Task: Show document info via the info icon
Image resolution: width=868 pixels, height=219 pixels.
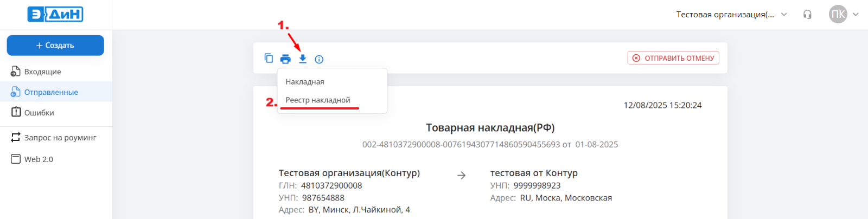Action: pyautogui.click(x=319, y=59)
